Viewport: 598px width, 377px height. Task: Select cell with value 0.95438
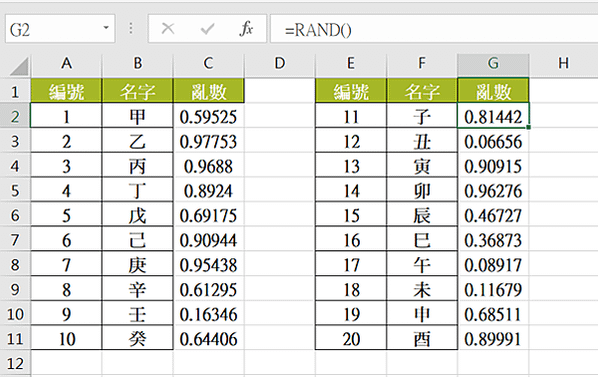pyautogui.click(x=209, y=264)
